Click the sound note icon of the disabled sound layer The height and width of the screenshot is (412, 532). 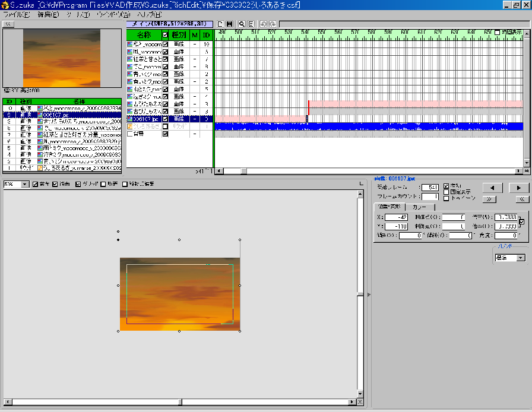coord(129,126)
